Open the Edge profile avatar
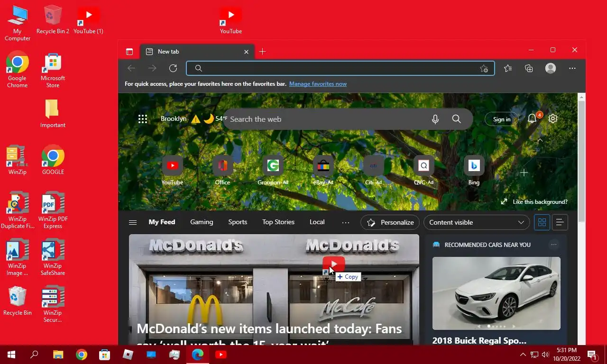The image size is (607, 364). point(551,68)
